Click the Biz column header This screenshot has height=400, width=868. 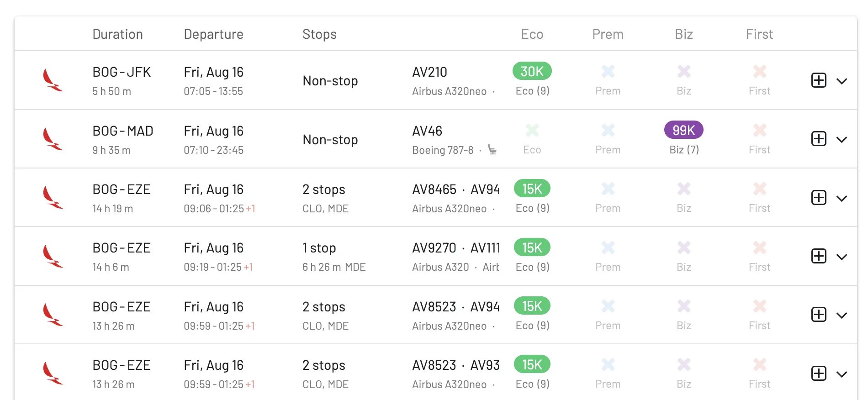coord(684,34)
